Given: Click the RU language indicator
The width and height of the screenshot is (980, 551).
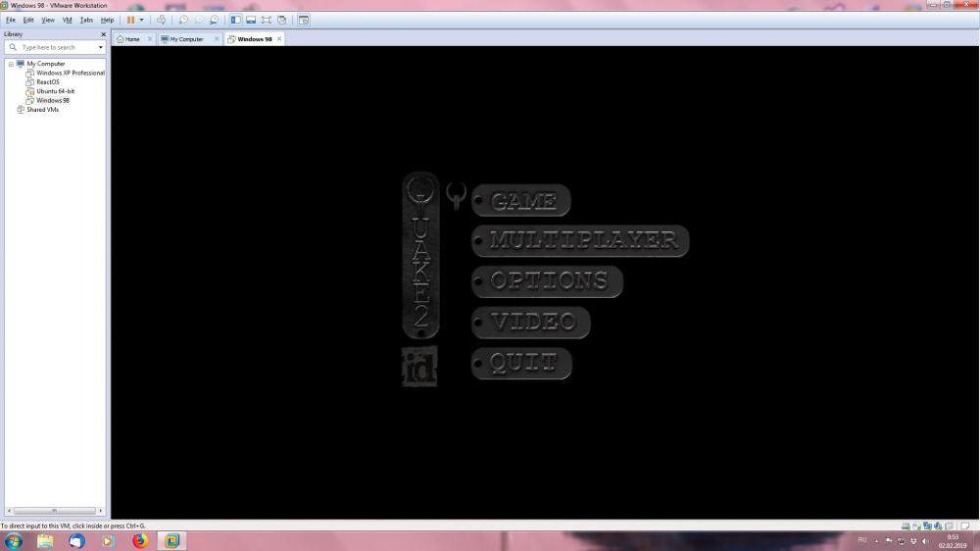Looking at the screenshot, I should click(x=862, y=540).
